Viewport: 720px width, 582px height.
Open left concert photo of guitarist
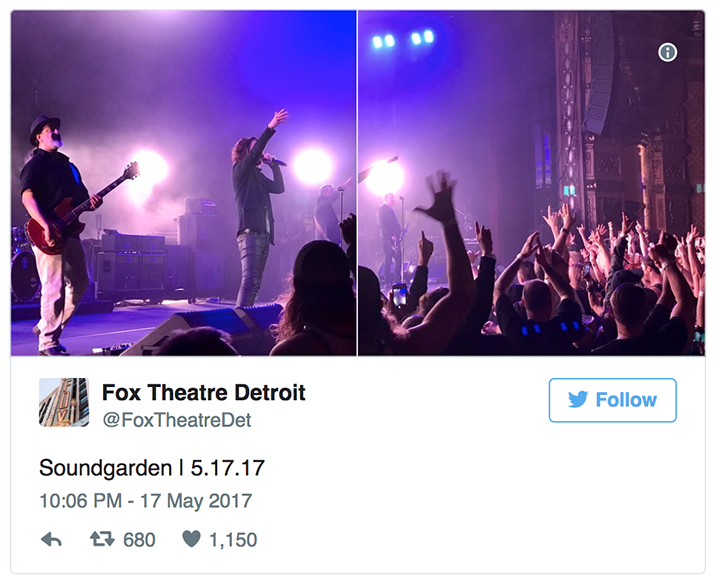click(184, 183)
